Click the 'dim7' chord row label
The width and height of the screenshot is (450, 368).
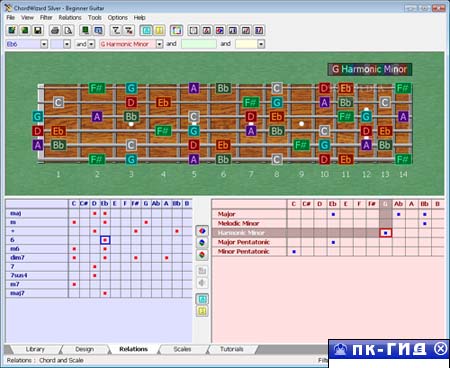tap(17, 258)
